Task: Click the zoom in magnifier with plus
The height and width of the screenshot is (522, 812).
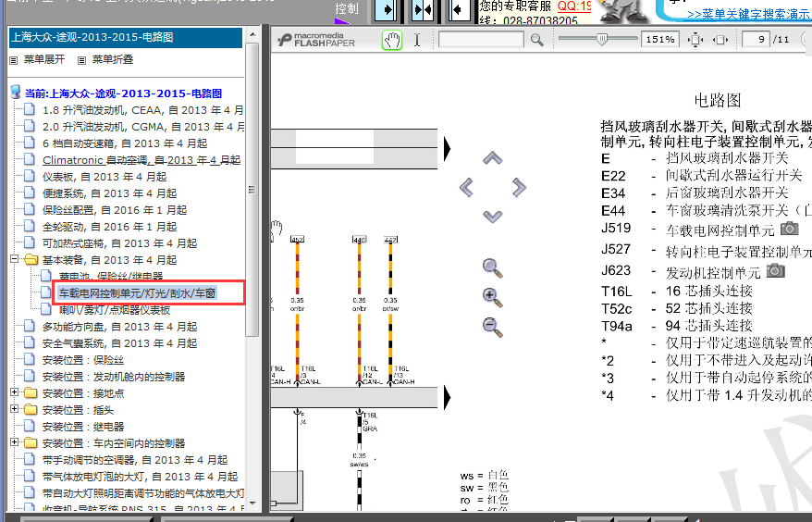Action: tap(493, 297)
